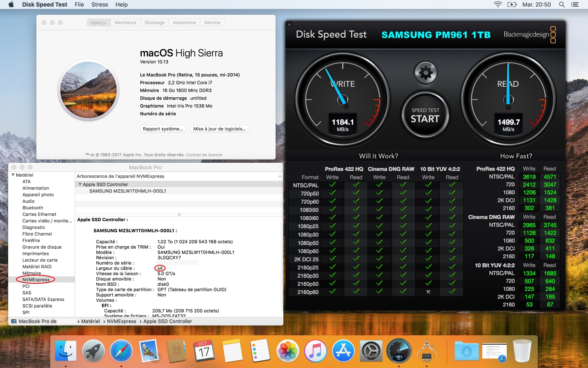The image size is (588, 368).
Task: Open Disk Speed Test settings gear
Action: [x=425, y=73]
